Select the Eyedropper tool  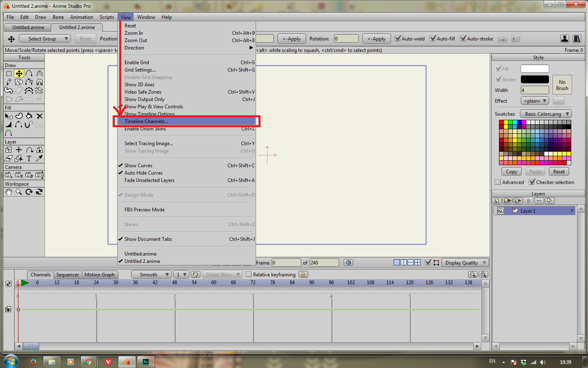click(x=39, y=158)
